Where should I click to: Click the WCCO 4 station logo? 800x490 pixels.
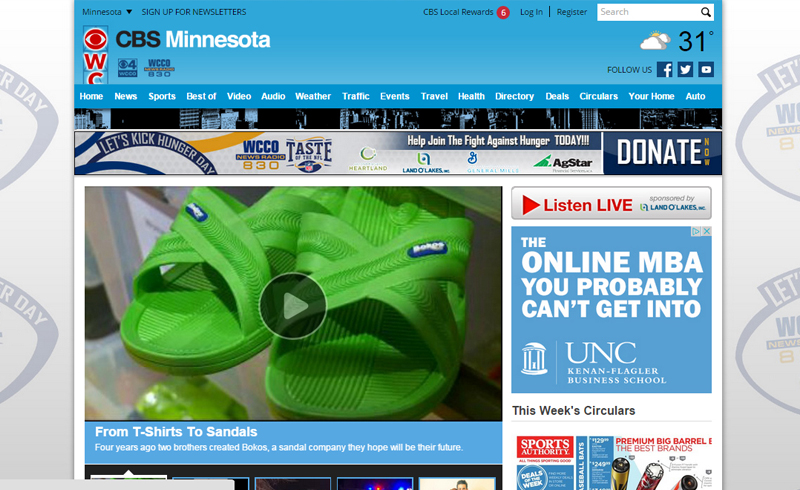(x=128, y=68)
